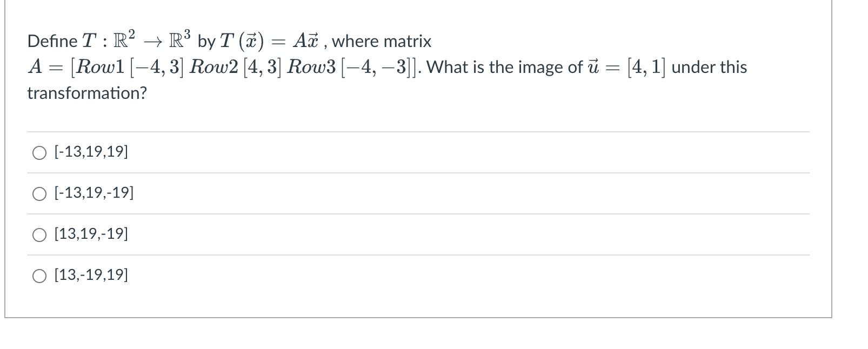The width and height of the screenshot is (868, 349).
Task: Select the radio button for [-13,19,19]
Action: 38,153
